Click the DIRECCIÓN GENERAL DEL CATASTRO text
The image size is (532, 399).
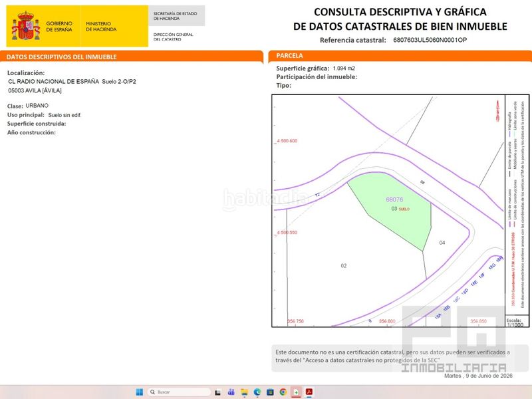[173, 37]
